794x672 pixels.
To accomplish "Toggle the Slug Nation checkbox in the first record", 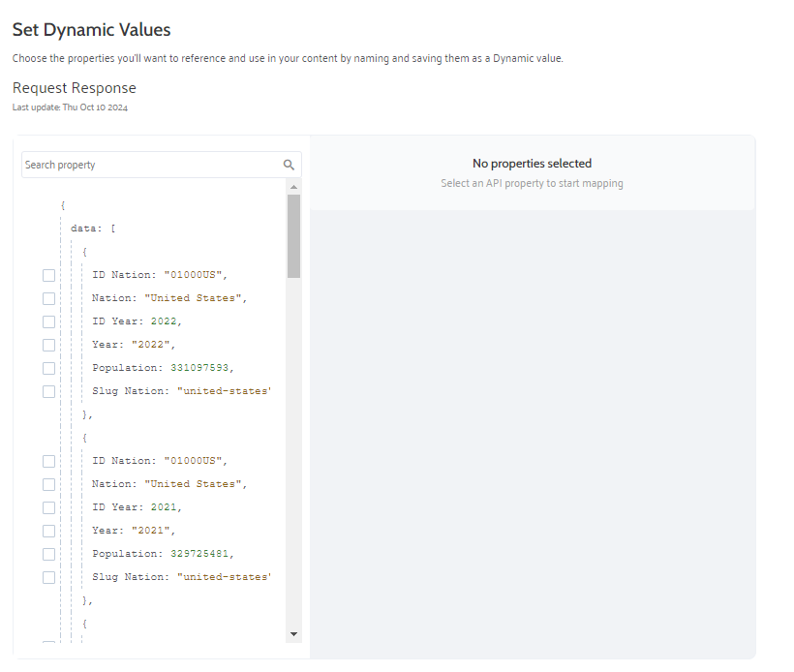I will click(48, 391).
